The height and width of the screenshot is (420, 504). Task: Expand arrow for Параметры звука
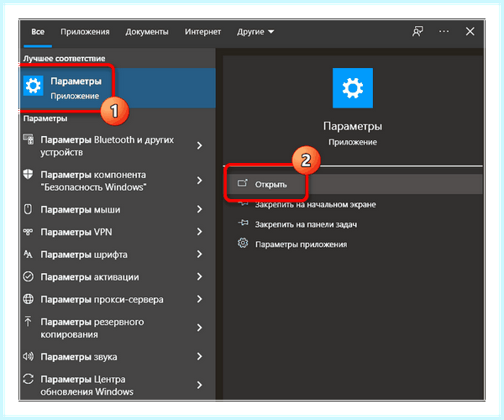pyautogui.click(x=200, y=356)
